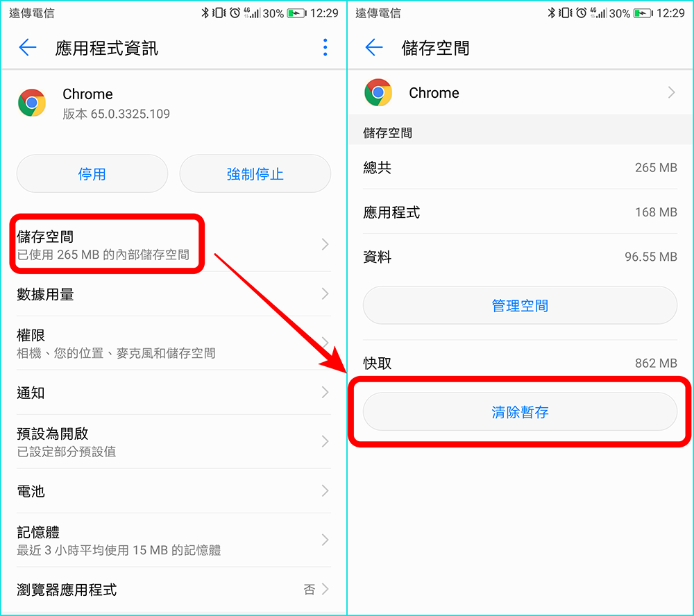Expand Chrome row chevron on storage screen
Screen dimensions: 694x616
(x=671, y=92)
